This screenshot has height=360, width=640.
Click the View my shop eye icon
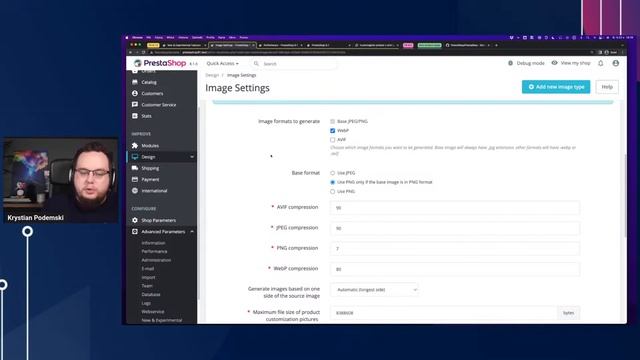pos(554,63)
